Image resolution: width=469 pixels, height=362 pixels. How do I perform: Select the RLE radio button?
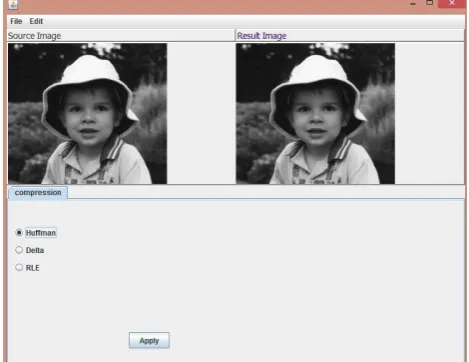tap(19, 267)
